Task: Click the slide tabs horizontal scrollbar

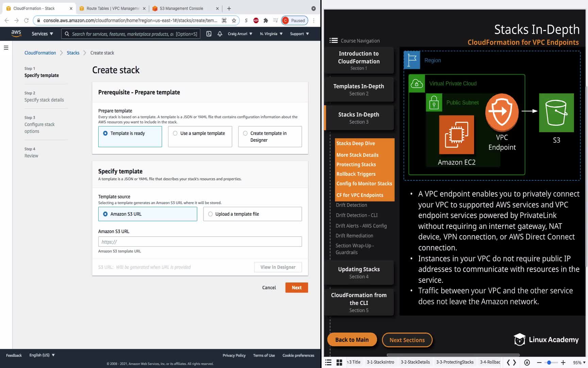Action: pos(453,355)
